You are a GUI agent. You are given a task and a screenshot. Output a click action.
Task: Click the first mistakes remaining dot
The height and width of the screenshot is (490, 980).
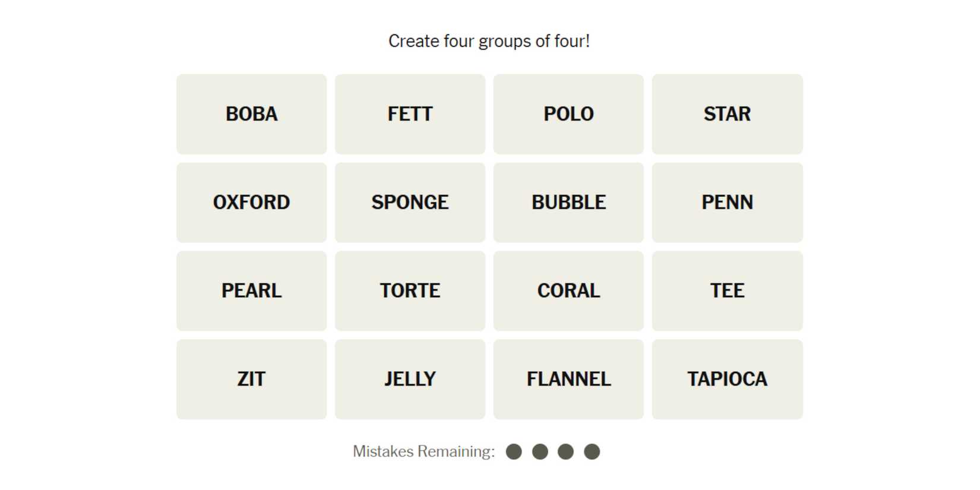514,452
